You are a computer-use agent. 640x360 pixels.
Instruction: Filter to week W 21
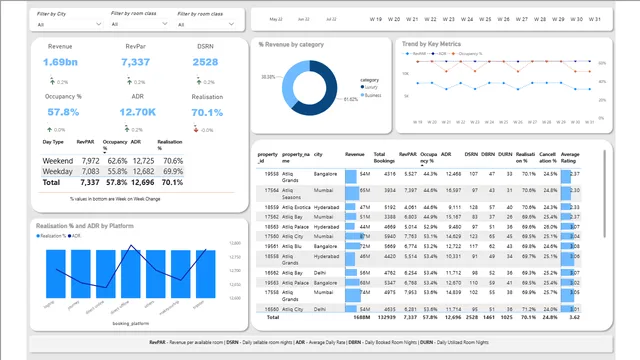coord(412,19)
